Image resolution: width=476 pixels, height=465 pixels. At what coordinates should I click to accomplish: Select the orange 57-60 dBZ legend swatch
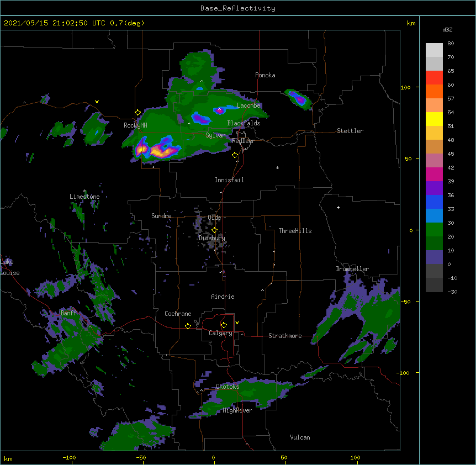[434, 91]
